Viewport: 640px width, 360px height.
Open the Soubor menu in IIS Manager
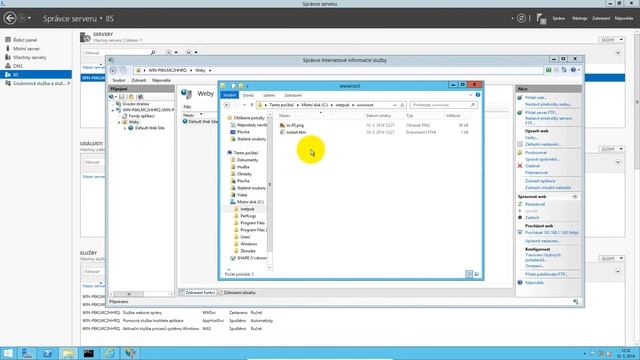click(119, 80)
